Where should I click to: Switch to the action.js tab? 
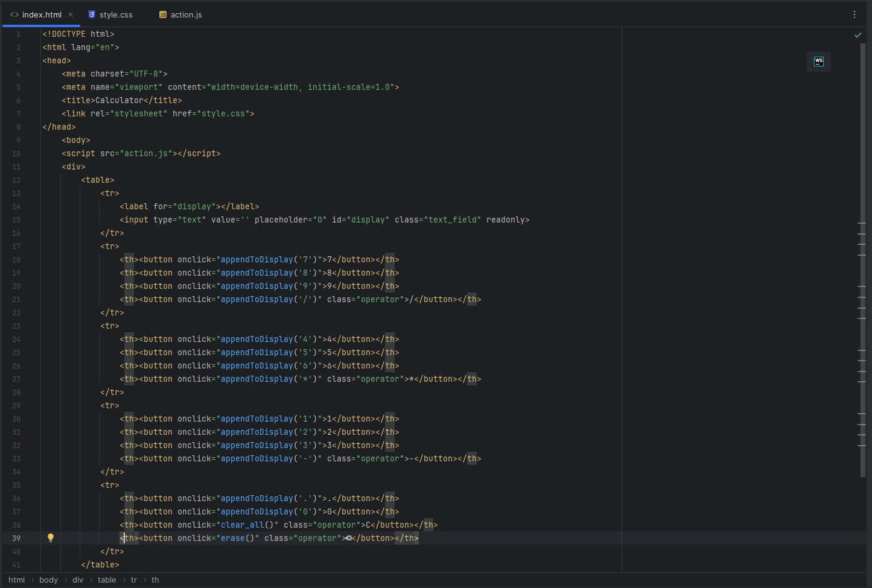pos(180,14)
